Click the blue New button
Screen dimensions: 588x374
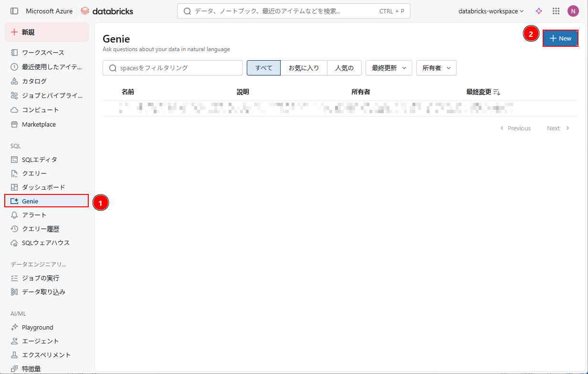[x=560, y=38]
